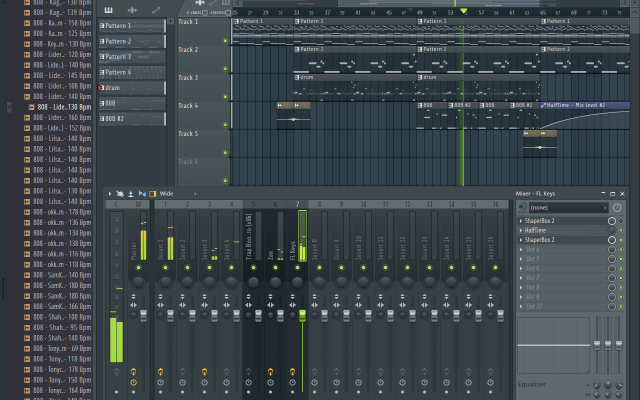This screenshot has width=640, height=400.
Task: Open the Wide mixer layout dropdown
Action: coord(178,194)
